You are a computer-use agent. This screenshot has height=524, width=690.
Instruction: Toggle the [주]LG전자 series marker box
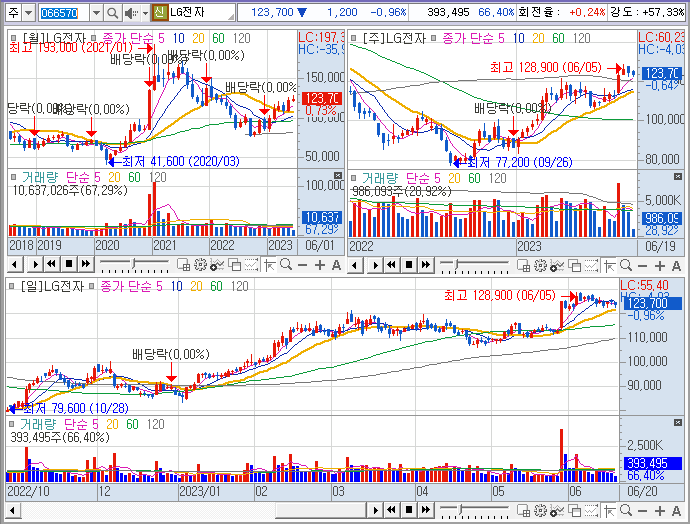pos(353,38)
